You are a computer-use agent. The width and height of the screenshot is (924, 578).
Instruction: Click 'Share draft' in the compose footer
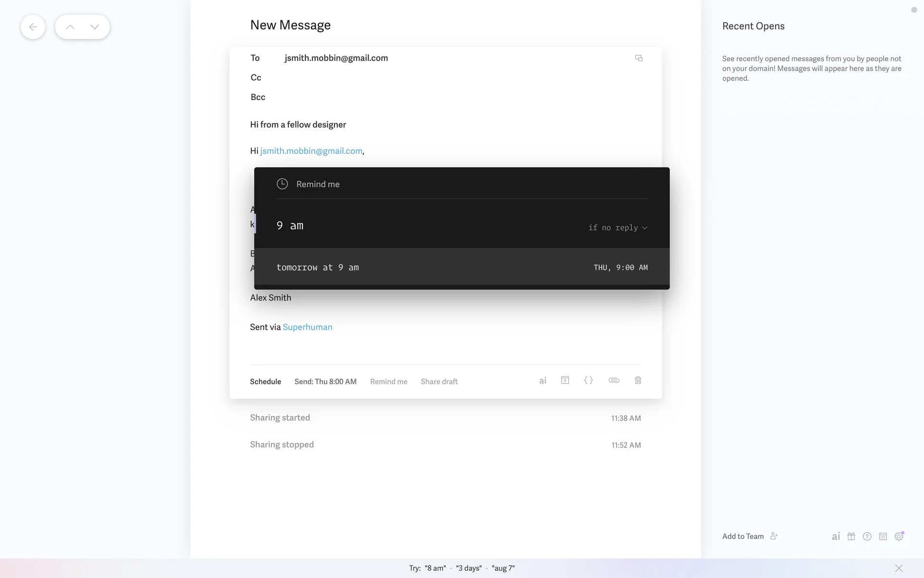pyautogui.click(x=439, y=381)
